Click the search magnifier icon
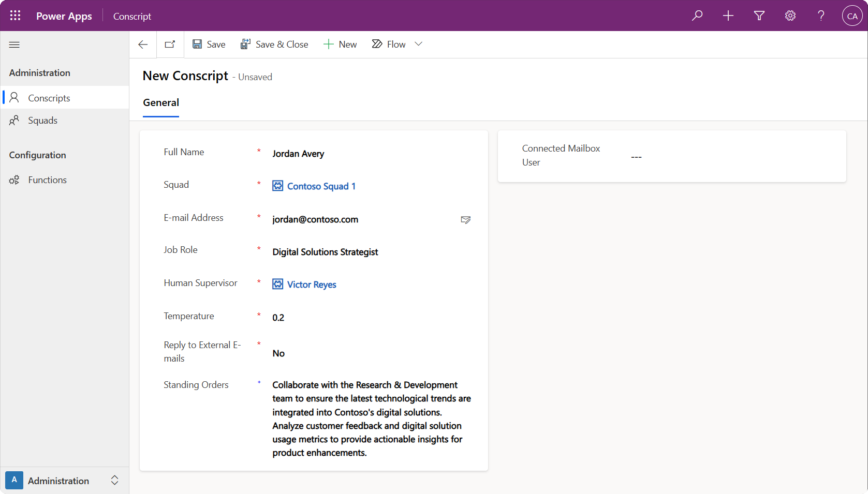 (697, 16)
